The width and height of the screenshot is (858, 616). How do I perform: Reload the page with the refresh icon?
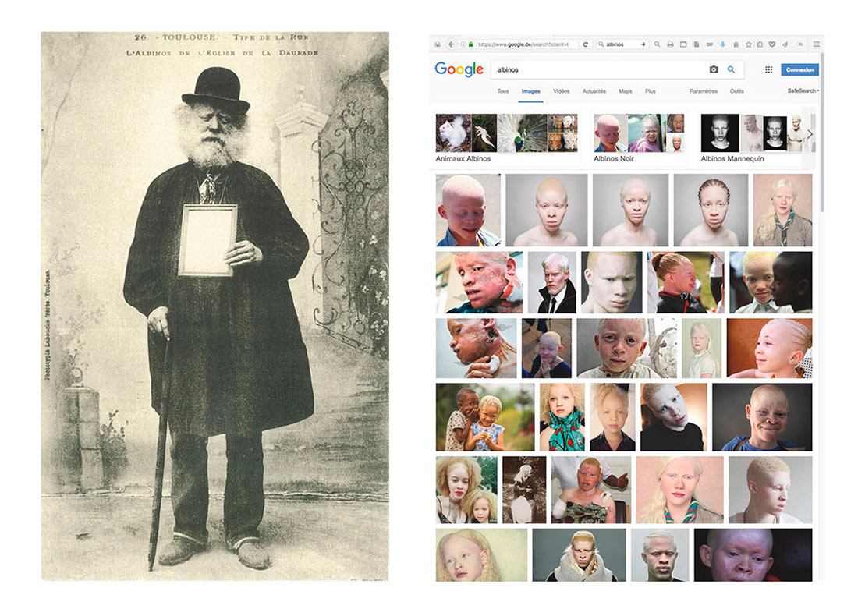[585, 44]
